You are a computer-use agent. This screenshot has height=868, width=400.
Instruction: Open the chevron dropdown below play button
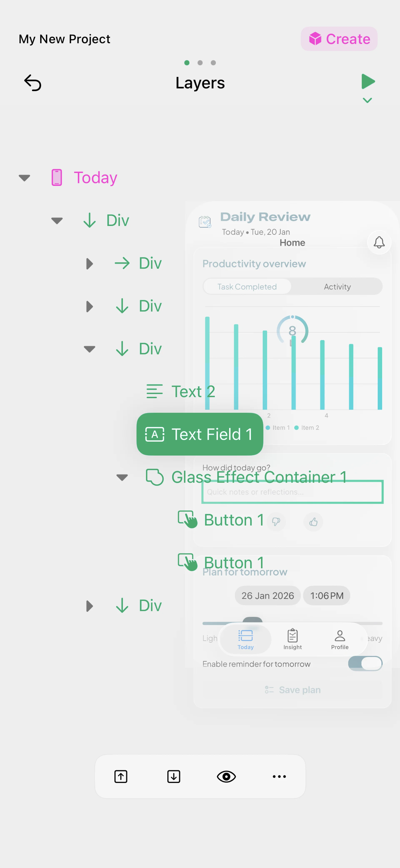click(367, 100)
